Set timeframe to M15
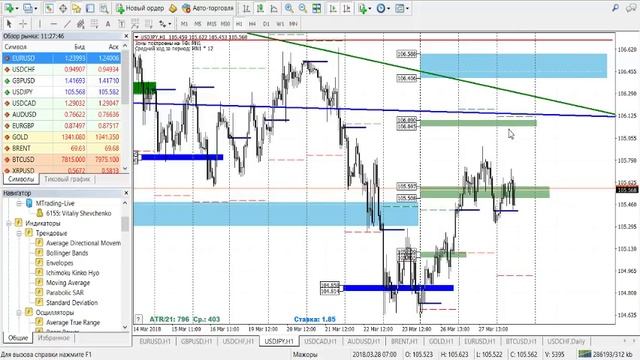This screenshot has width=640, height=360. (x=211, y=24)
